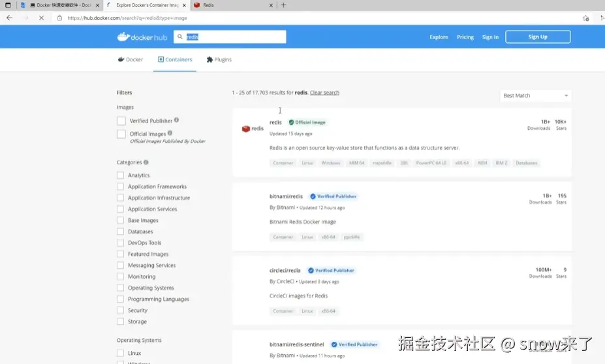The width and height of the screenshot is (605, 364).
Task: Check the Application Infrastructure category
Action: point(120,198)
